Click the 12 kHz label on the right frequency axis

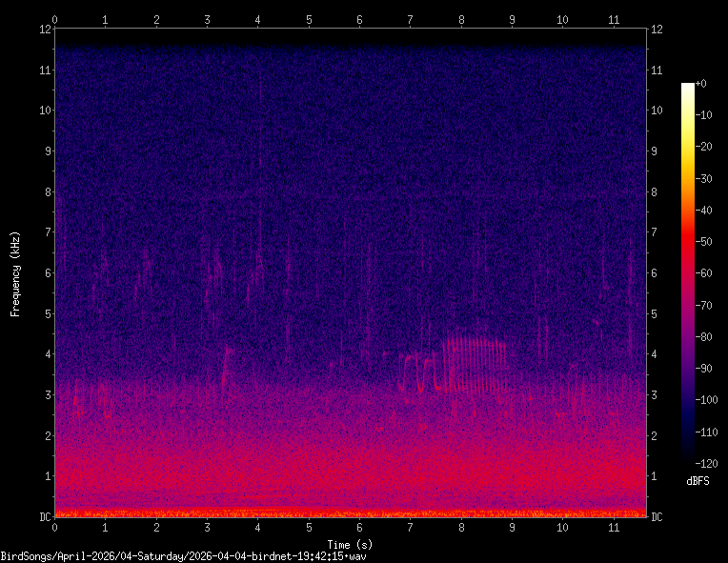coord(657,29)
